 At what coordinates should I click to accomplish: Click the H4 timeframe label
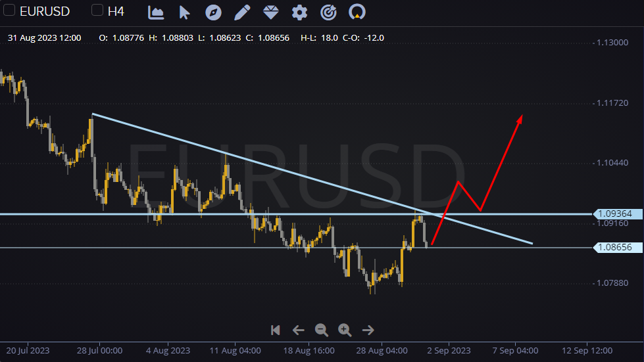click(x=116, y=11)
